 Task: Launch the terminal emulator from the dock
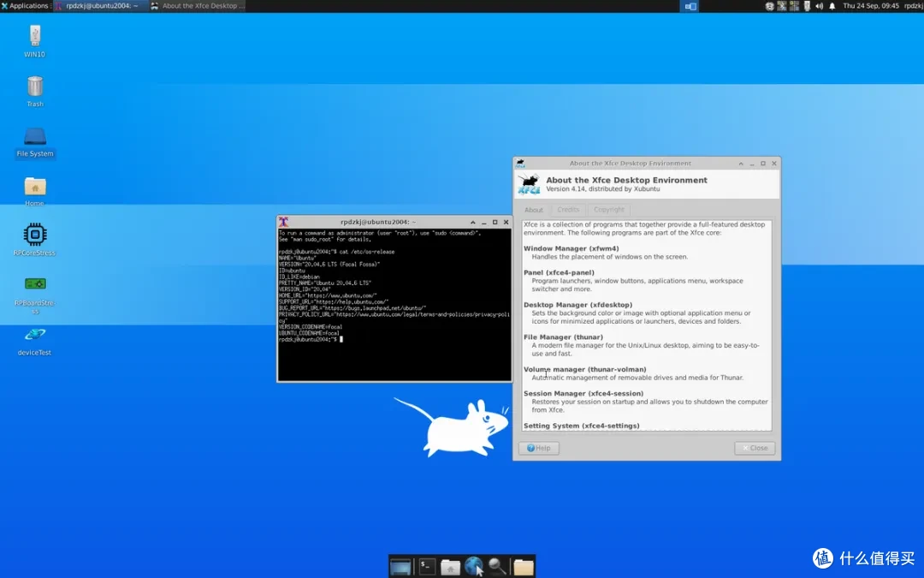pos(427,567)
